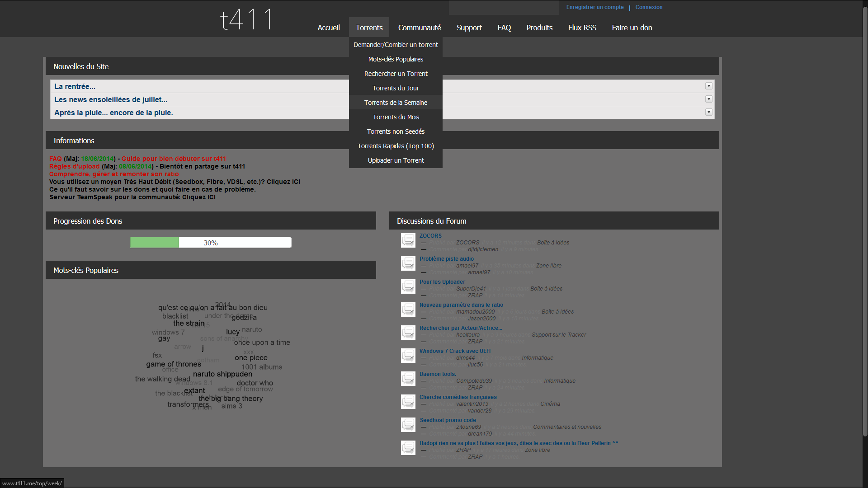The image size is (868, 488).
Task: Click the game of thrones keyword tag
Action: tap(174, 364)
